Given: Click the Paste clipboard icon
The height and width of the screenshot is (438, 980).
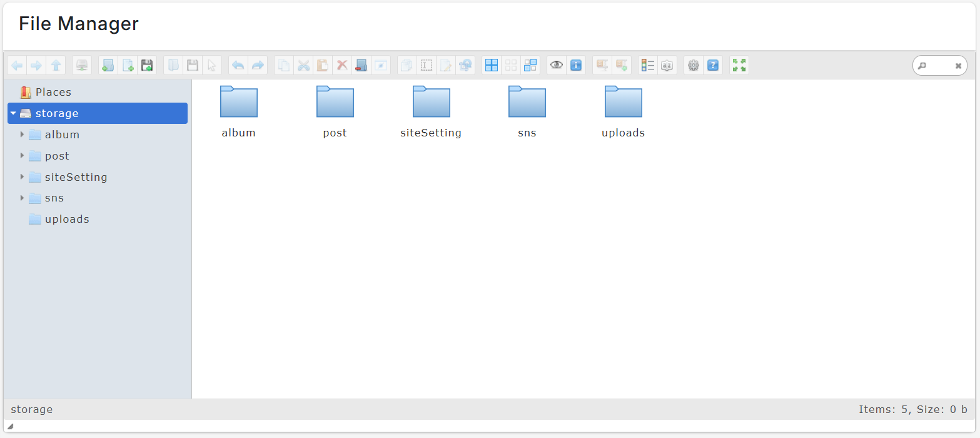Looking at the screenshot, I should (x=323, y=65).
